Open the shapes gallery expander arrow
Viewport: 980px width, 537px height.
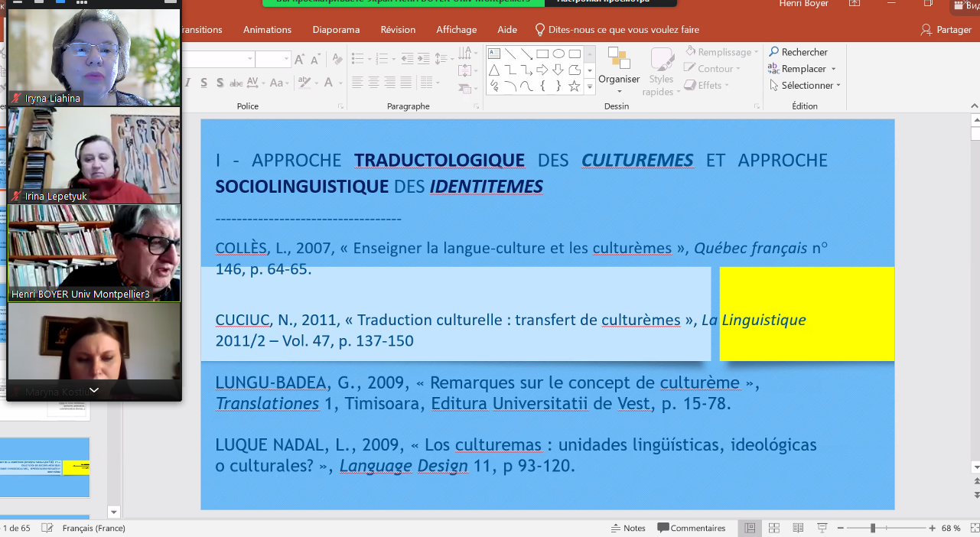[x=590, y=86]
